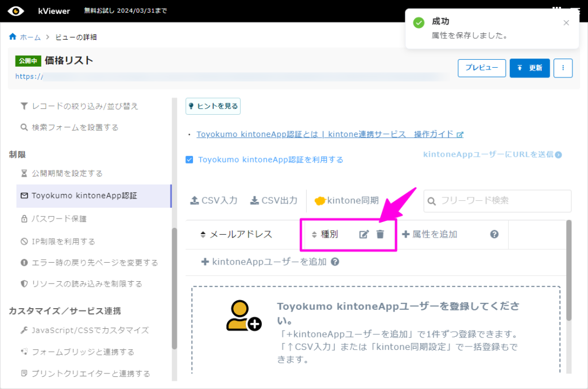Click the CSV出力 button
588x389 pixels.
pyautogui.click(x=274, y=200)
